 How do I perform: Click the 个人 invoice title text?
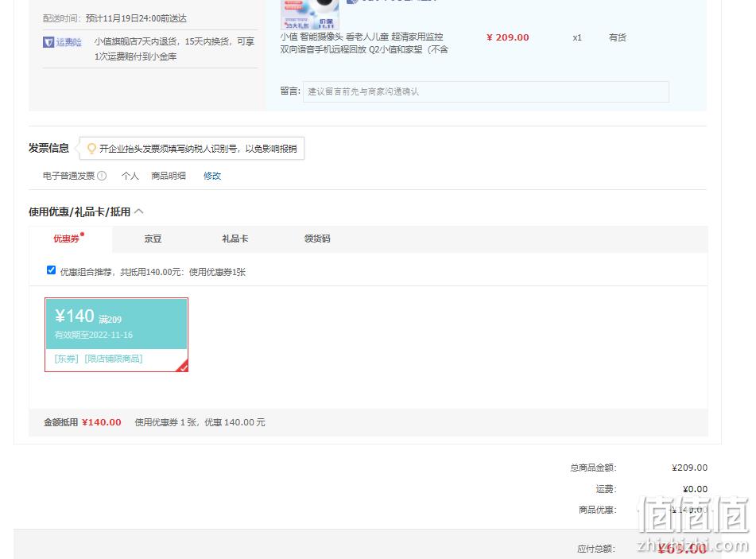pyautogui.click(x=130, y=176)
